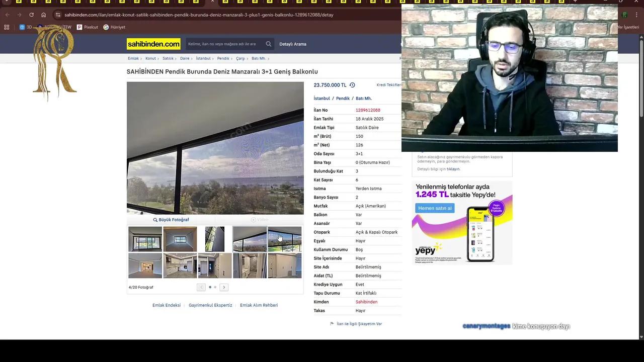Open Pendik location link under the price
644x362 pixels.
point(343,99)
